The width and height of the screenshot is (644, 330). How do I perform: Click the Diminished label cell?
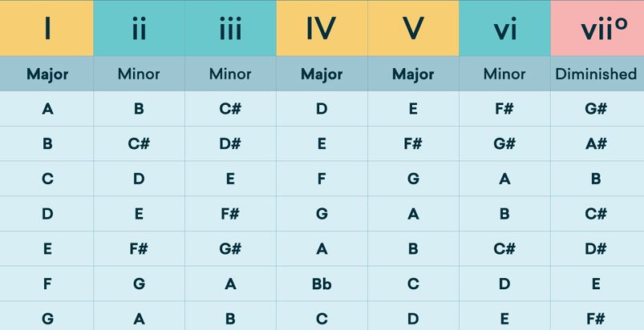pos(597,74)
